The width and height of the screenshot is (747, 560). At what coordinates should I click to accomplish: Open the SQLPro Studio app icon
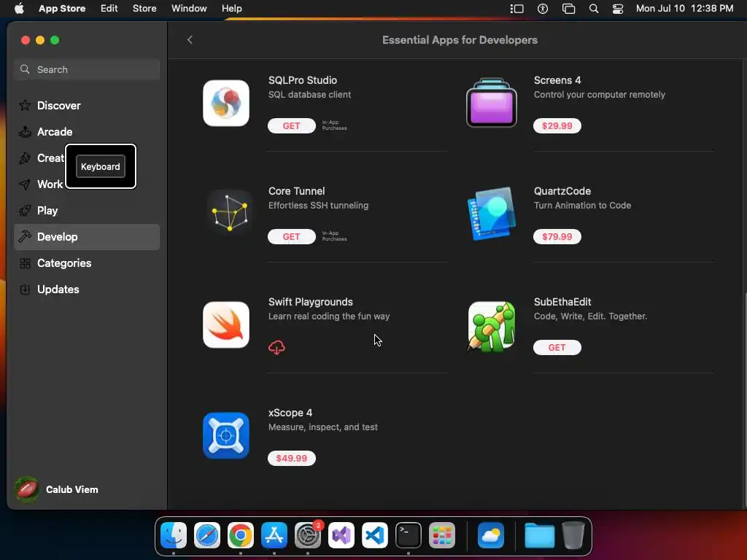(x=226, y=103)
